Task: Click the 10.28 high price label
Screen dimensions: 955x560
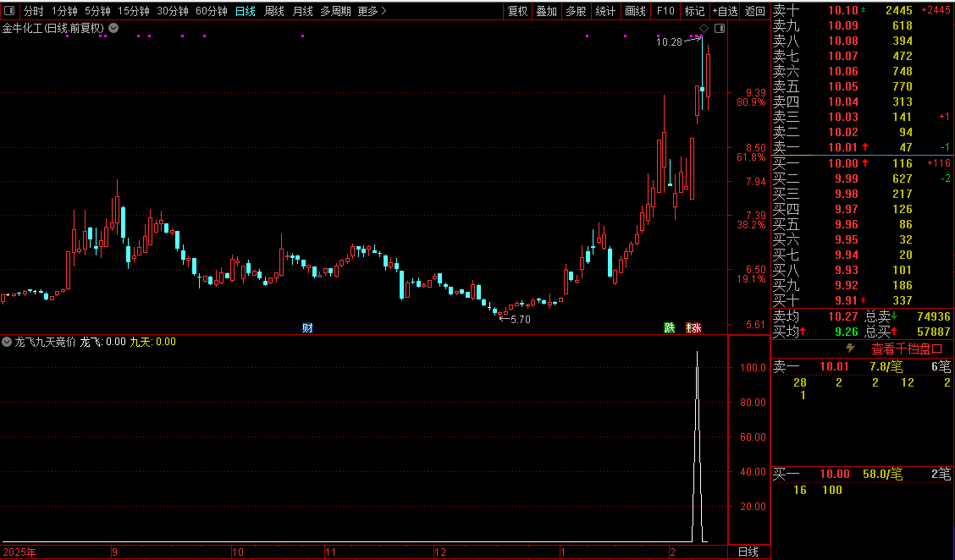Action: (x=670, y=42)
